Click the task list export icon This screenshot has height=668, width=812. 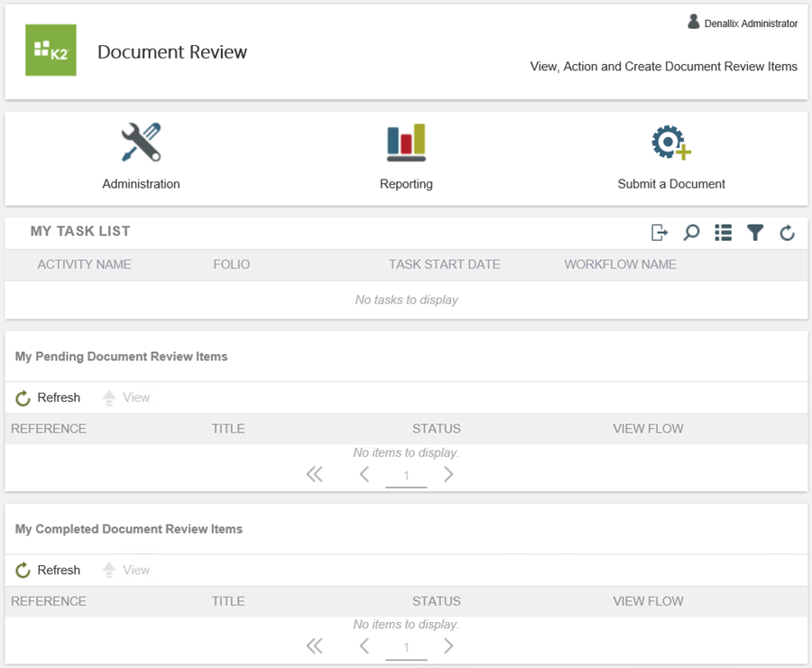[660, 233]
